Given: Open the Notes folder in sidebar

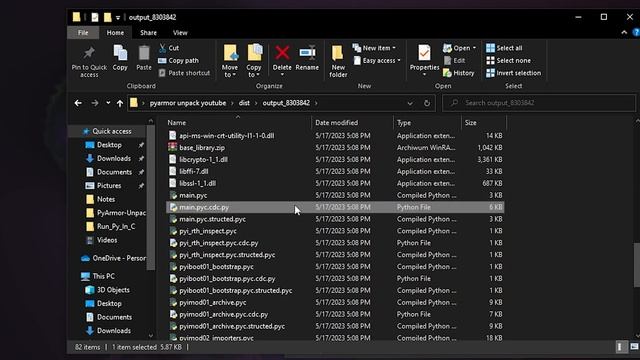Looking at the screenshot, I should [x=106, y=199].
